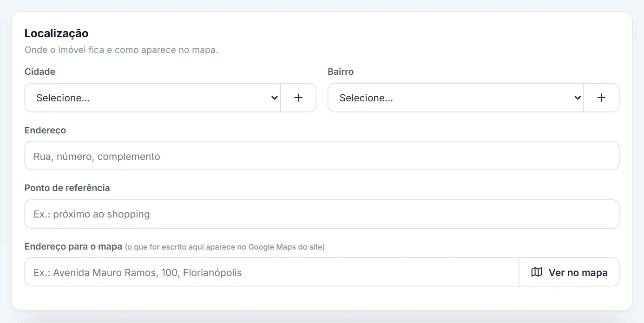Screen dimensions: 644x323
Task: Click the subtitle "Onde o imóvel fica e como aparece no mapa."
Action: (x=121, y=50)
